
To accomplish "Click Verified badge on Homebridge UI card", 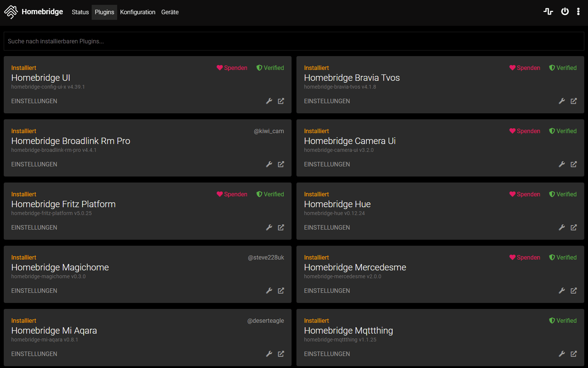I will click(270, 68).
